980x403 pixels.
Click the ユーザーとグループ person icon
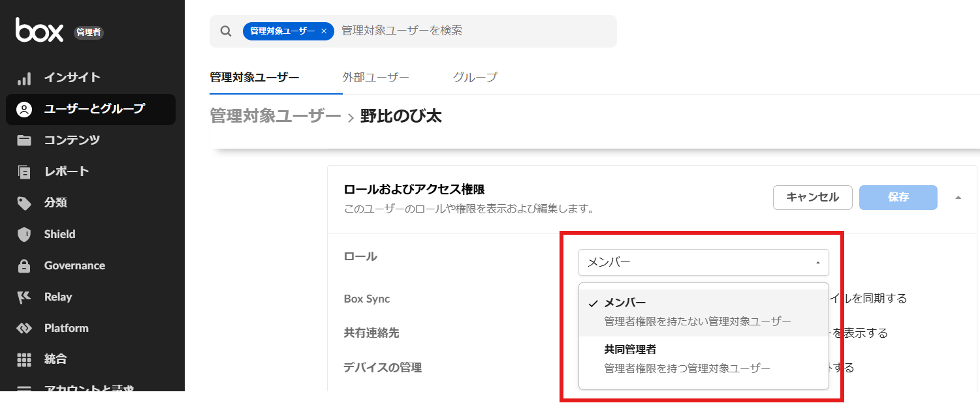tap(24, 110)
